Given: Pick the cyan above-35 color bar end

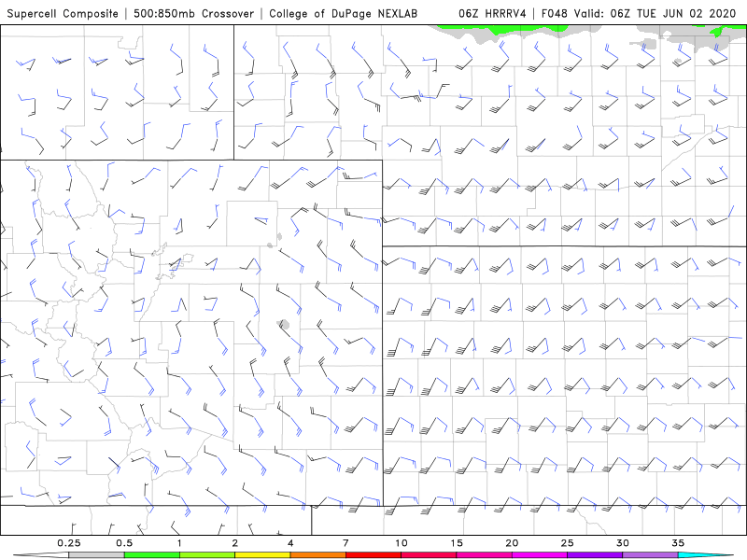Looking at the screenshot, I should 706,555.
